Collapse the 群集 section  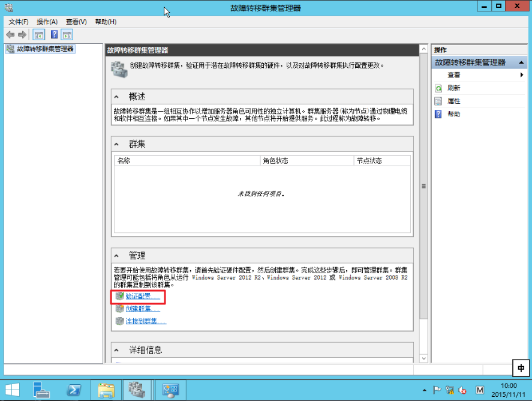pyautogui.click(x=116, y=145)
